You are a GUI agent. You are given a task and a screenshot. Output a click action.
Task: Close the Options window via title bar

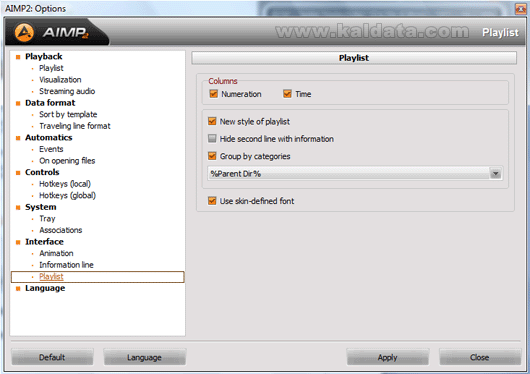(521, 8)
